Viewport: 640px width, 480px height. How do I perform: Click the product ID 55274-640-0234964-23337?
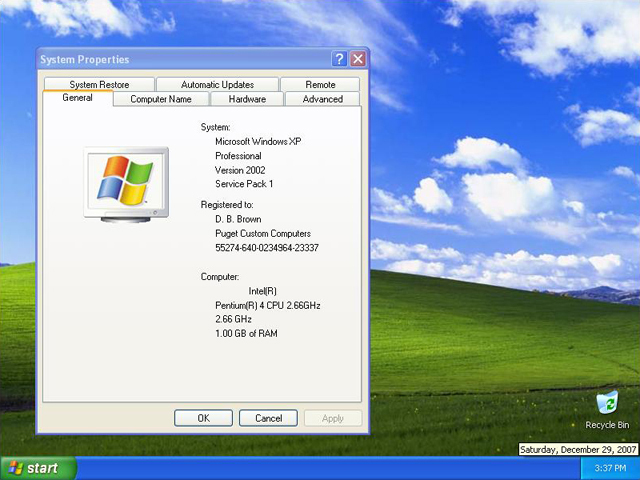click(x=267, y=247)
